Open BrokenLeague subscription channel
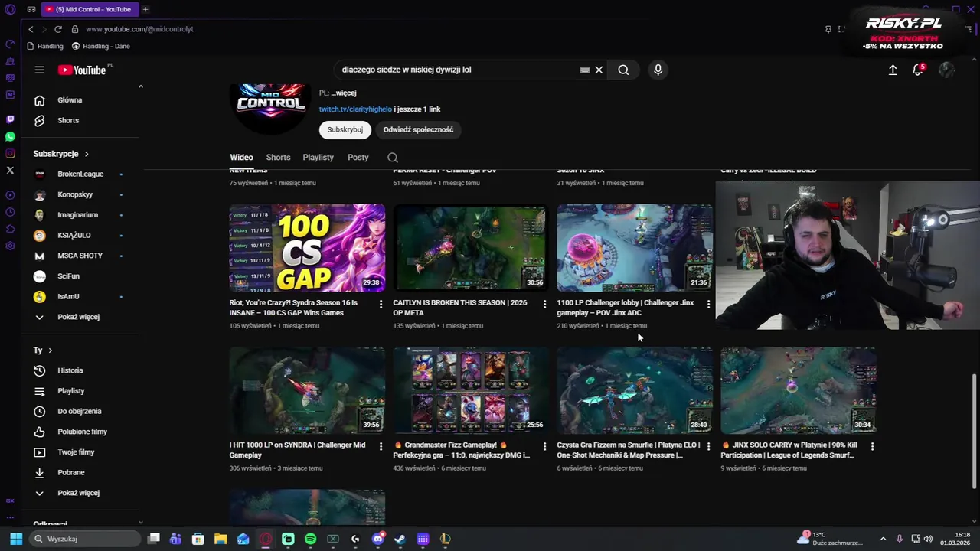Screen dimensions: 980x551 click(80, 174)
